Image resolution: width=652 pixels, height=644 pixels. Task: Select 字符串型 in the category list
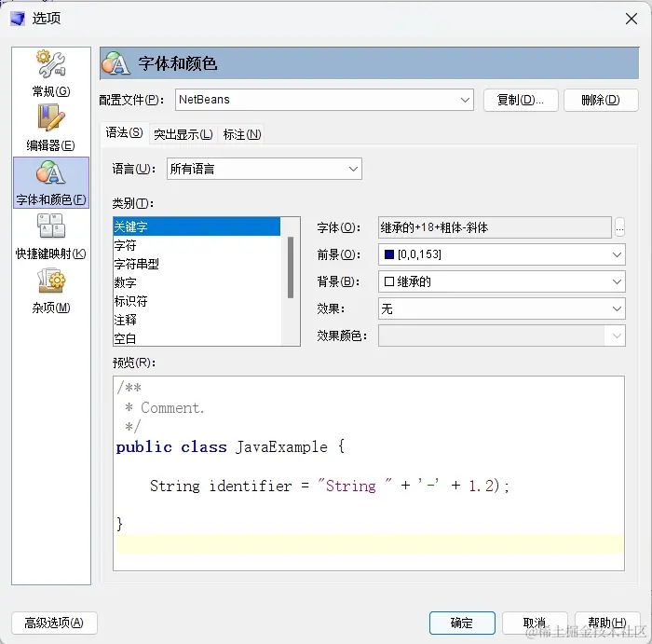(197, 264)
